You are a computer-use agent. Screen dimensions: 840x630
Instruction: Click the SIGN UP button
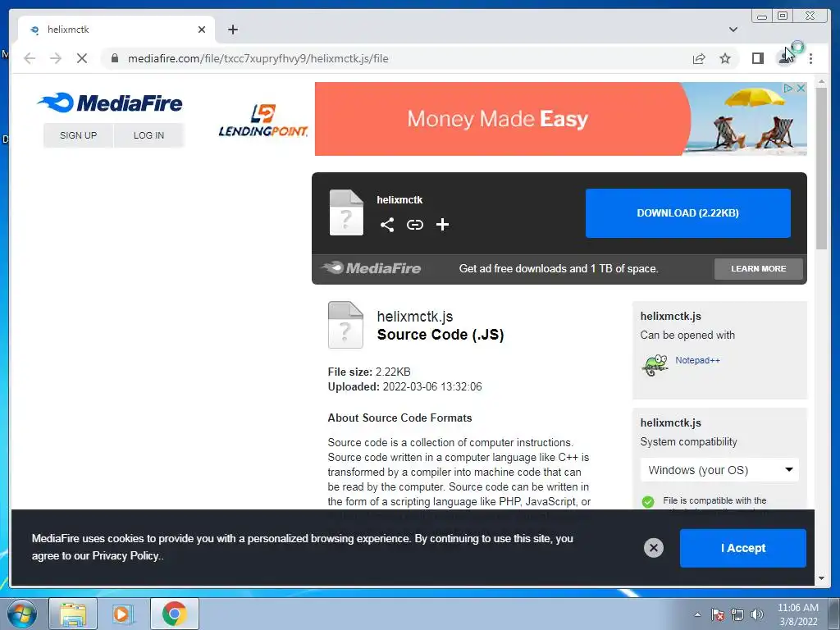pos(78,135)
